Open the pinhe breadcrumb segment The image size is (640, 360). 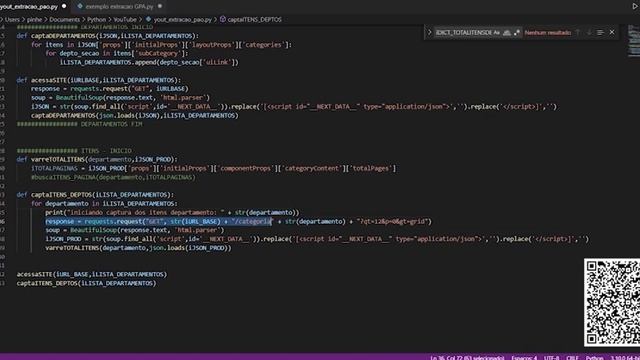(34, 19)
